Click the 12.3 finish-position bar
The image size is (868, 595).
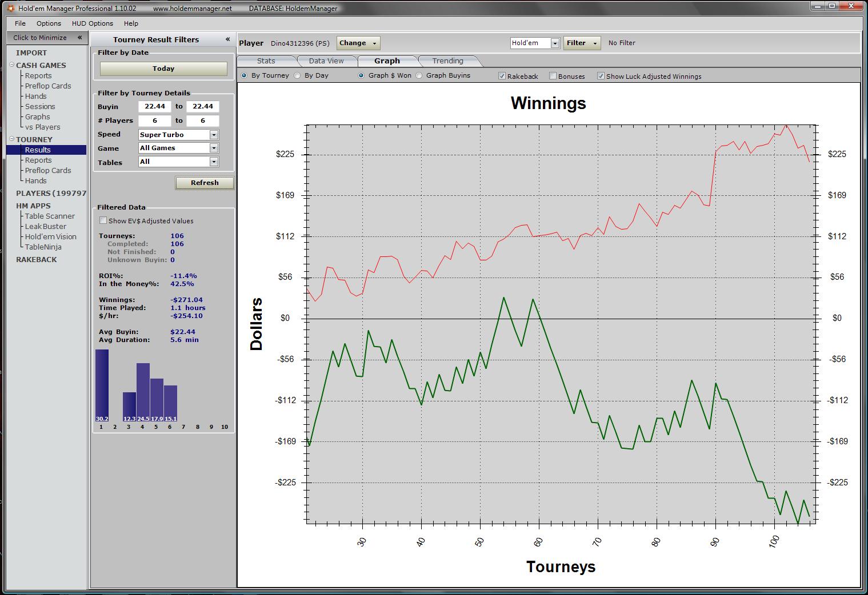(129, 407)
